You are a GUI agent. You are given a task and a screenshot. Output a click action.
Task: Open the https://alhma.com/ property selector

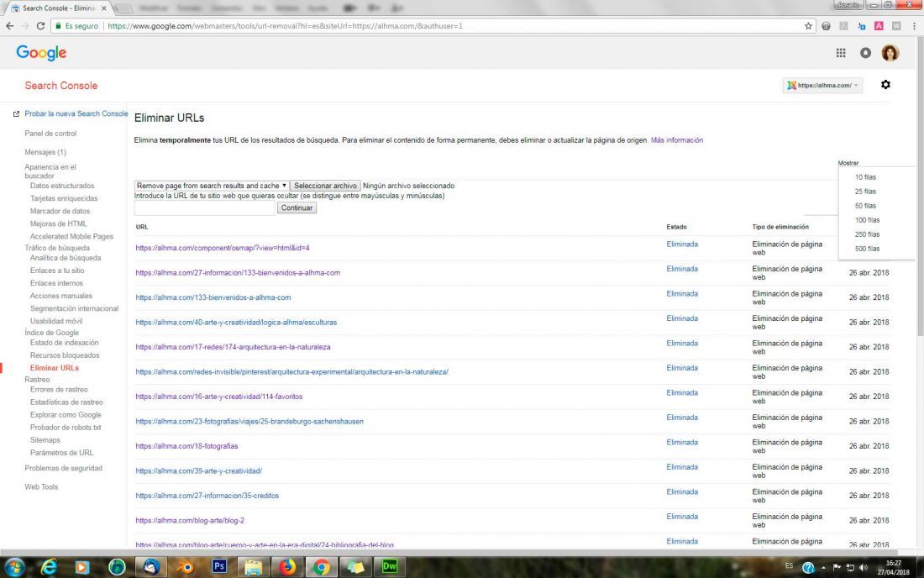pos(822,86)
